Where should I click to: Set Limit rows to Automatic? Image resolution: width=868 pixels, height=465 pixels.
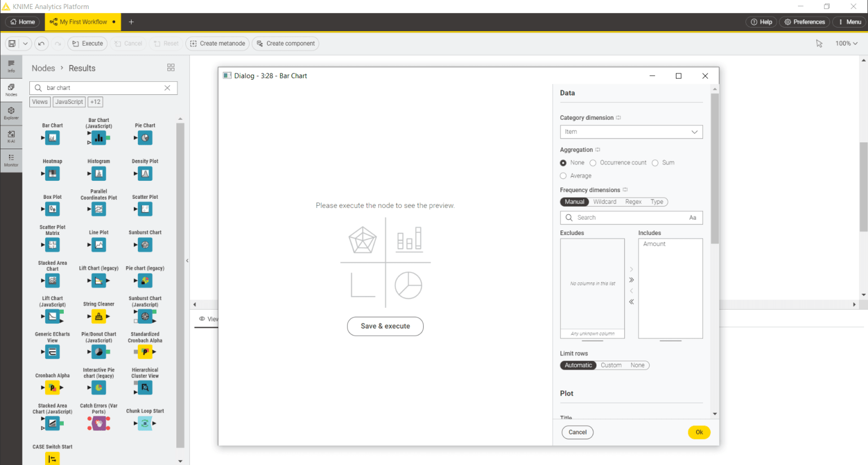pyautogui.click(x=579, y=365)
